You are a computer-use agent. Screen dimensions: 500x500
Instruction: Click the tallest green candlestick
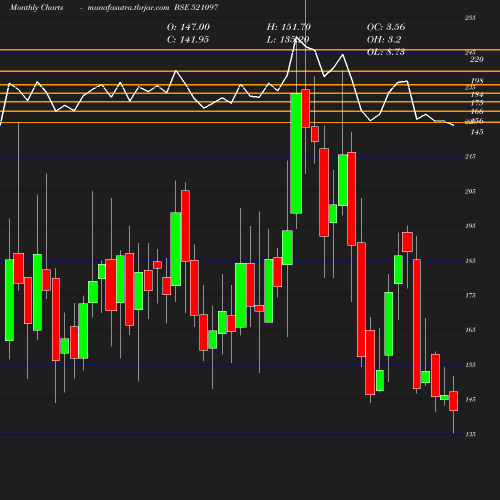pos(296,154)
